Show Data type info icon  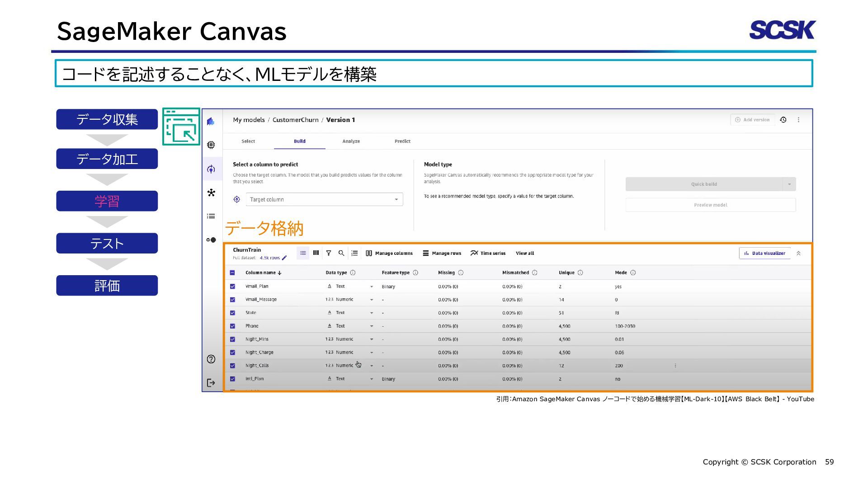[353, 272]
